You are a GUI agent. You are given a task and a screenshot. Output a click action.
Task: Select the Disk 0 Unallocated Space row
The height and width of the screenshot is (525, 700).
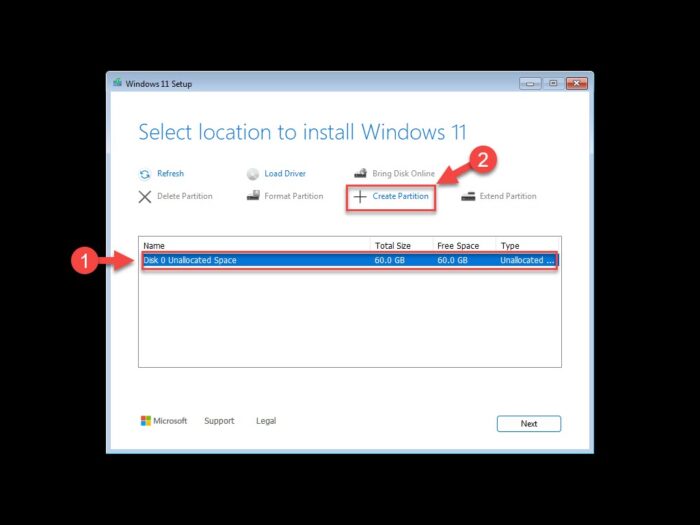(350, 260)
